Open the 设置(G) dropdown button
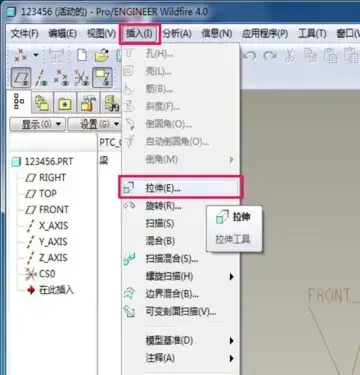Viewport: 360px width, 375px height. pyautogui.click(x=95, y=124)
